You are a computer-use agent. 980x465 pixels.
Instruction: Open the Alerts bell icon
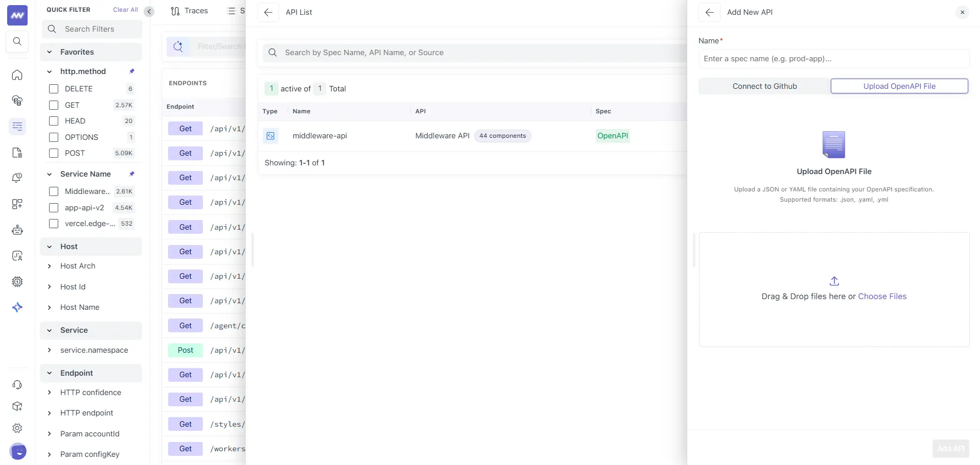(17, 178)
